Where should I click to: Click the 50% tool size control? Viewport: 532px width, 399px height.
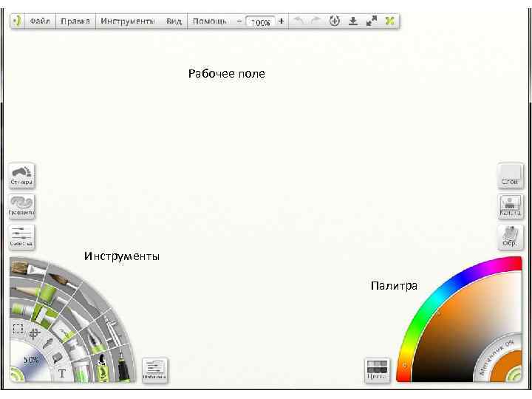[31, 361]
